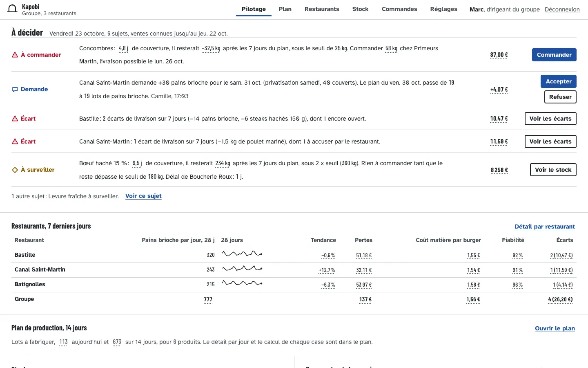Click the warning icon in the Canal Saint-Martin écart row
The height and width of the screenshot is (368, 588).
point(15,141)
